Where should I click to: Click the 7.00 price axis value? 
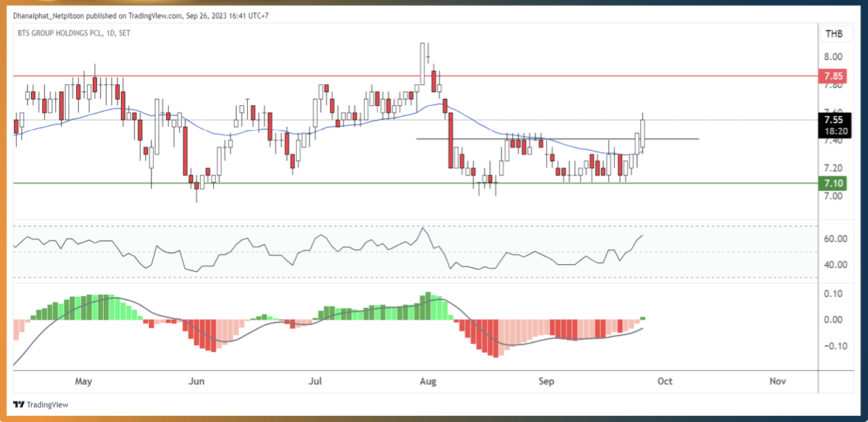(833, 196)
